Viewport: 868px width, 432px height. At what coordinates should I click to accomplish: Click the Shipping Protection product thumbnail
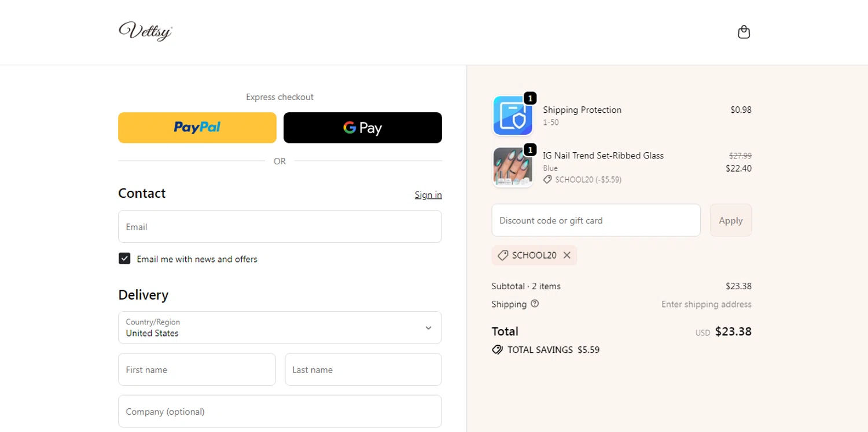[x=513, y=116]
